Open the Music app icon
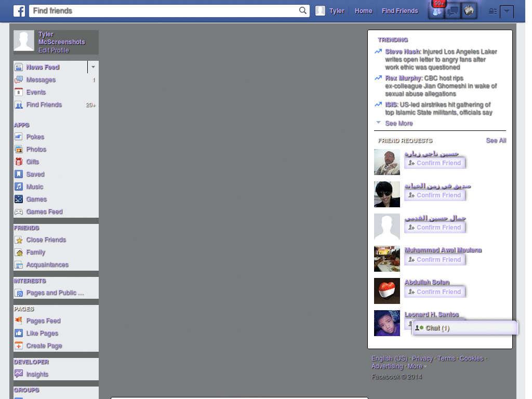532x399 pixels. (19, 187)
